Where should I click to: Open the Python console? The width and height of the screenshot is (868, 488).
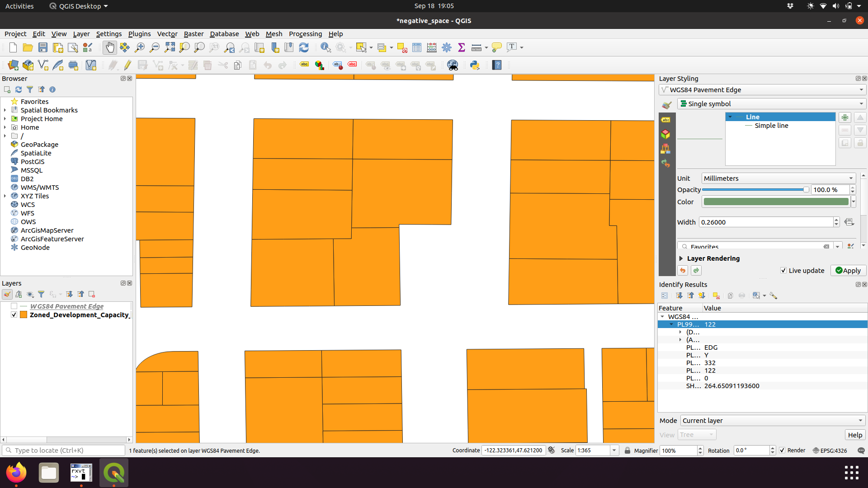tap(475, 65)
